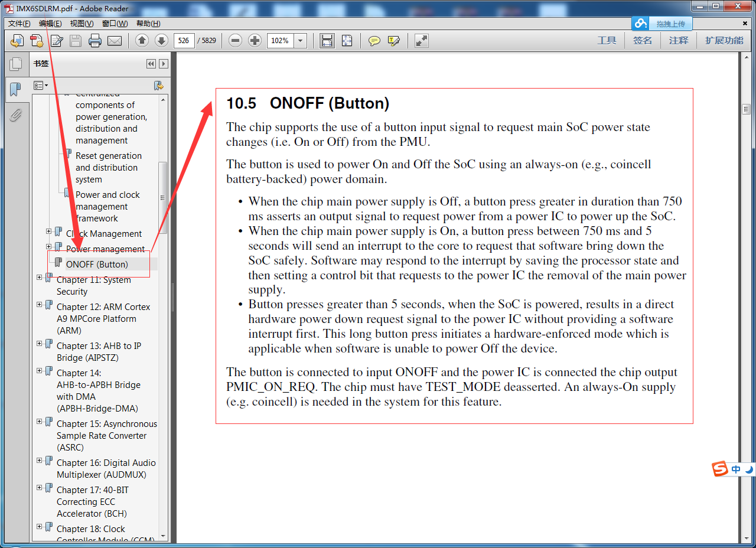Click the highlight text tool icon
This screenshot has width=756, height=548.
pyautogui.click(x=394, y=41)
